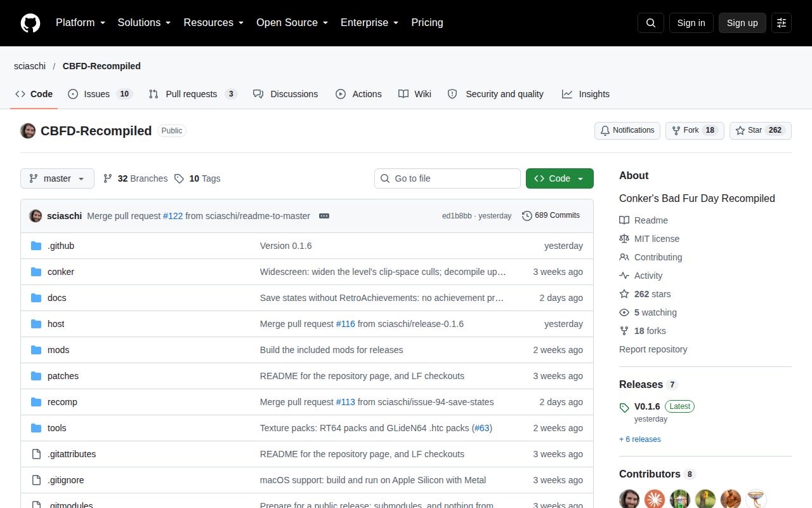Viewport: 812px width, 508px height.
Task: Switch to the Pull requests tab
Action: tap(193, 94)
